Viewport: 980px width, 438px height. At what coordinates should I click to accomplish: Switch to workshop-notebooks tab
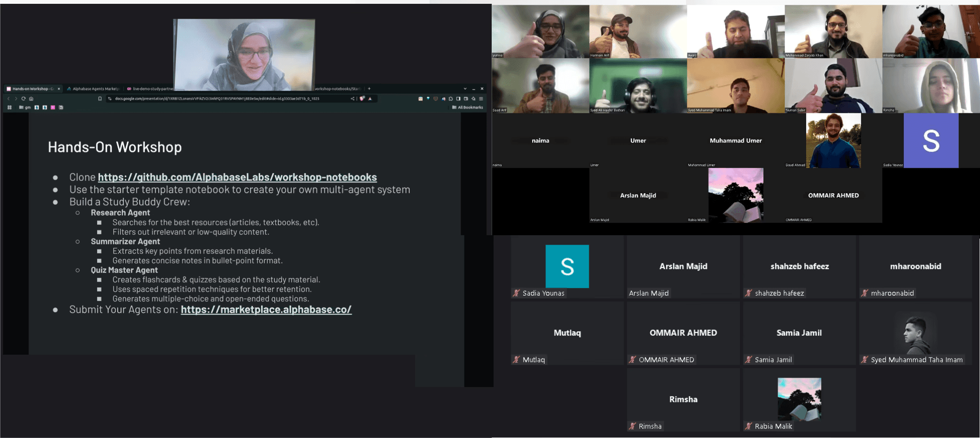(338, 89)
